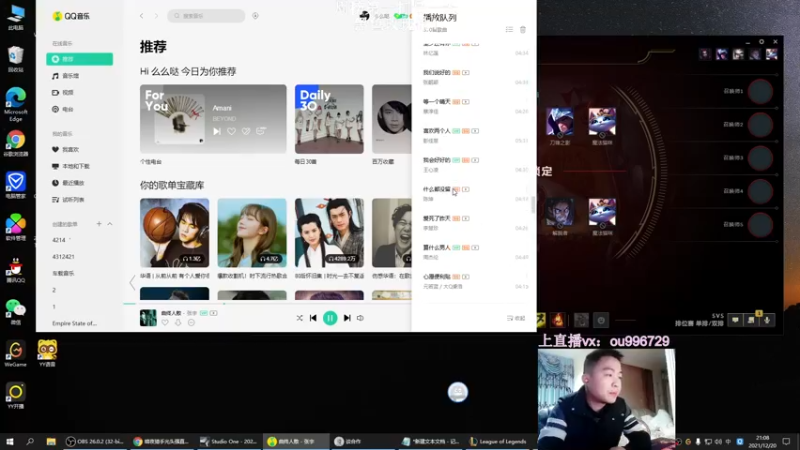Open the 百万收藏 card
Screen dimensions: 800x450
point(392,119)
